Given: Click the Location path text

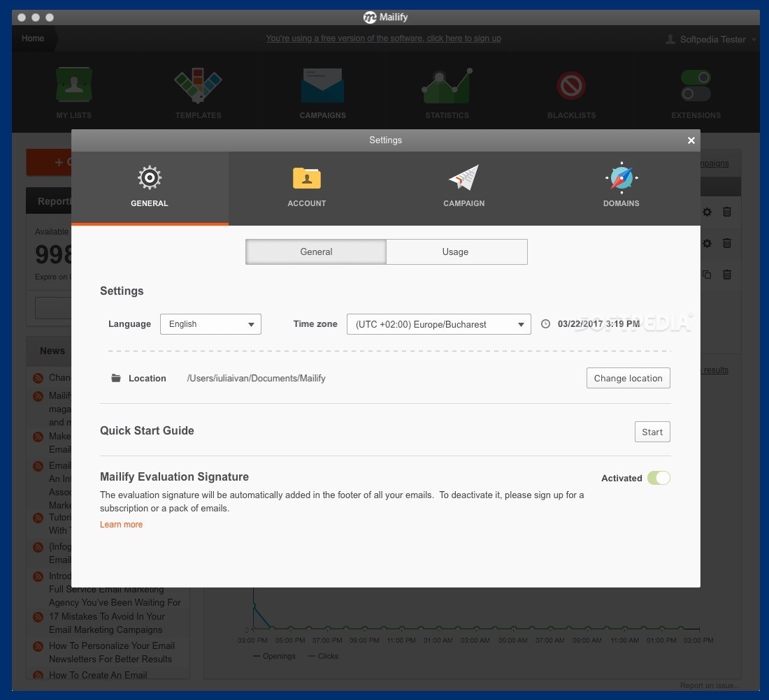Looking at the screenshot, I should [x=256, y=379].
